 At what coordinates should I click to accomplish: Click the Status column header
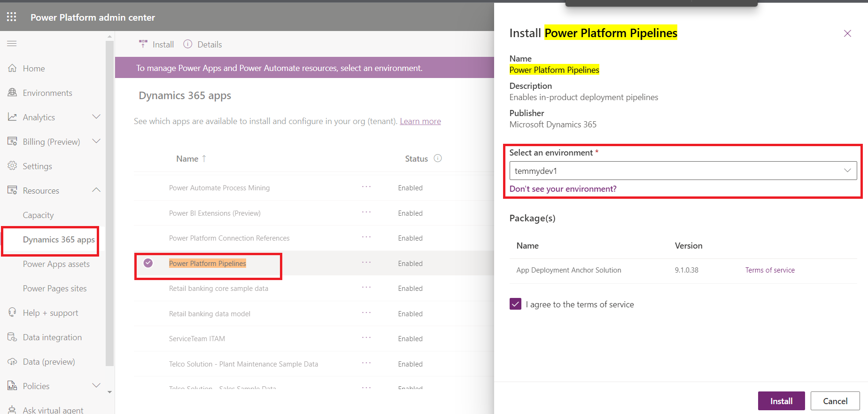416,159
